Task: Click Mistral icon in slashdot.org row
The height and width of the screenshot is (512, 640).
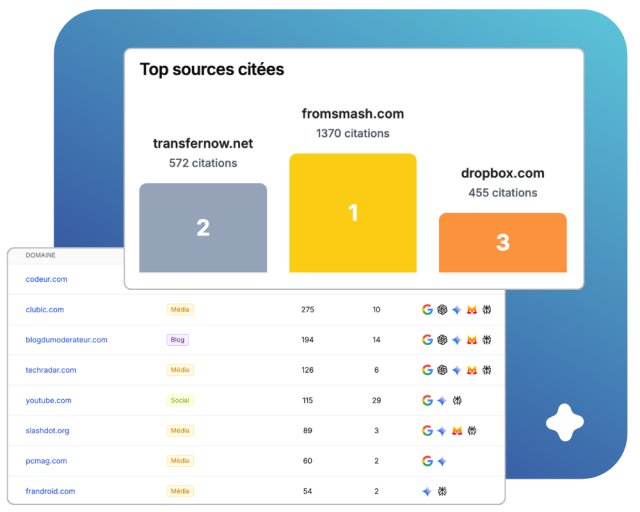Action: (457, 431)
